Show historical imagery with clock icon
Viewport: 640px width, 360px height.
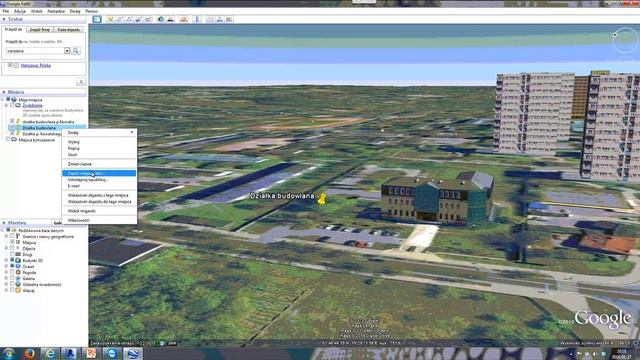161,19
